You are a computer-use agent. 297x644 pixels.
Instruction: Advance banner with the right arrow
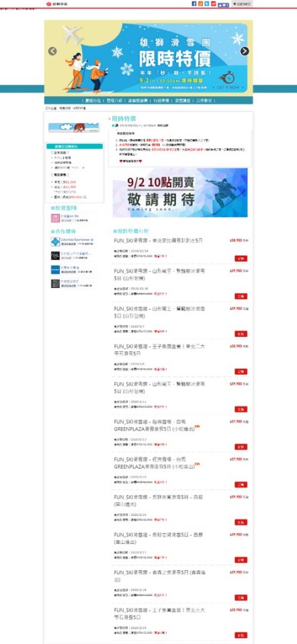[x=245, y=51]
